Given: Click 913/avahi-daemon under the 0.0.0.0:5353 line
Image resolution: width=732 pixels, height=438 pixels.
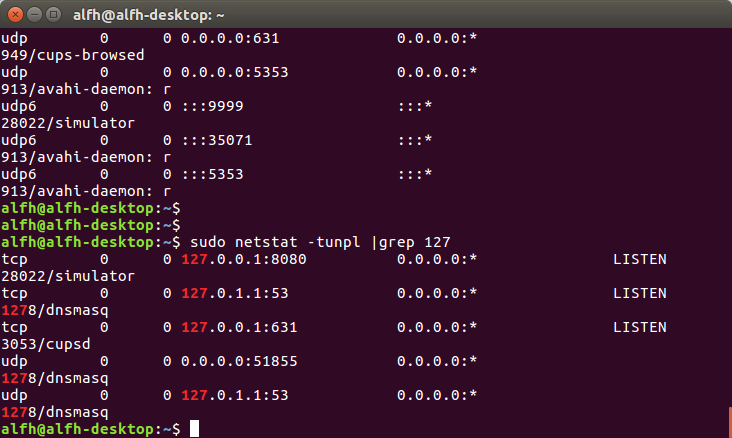Looking at the screenshot, I should pyautogui.click(x=86, y=89).
